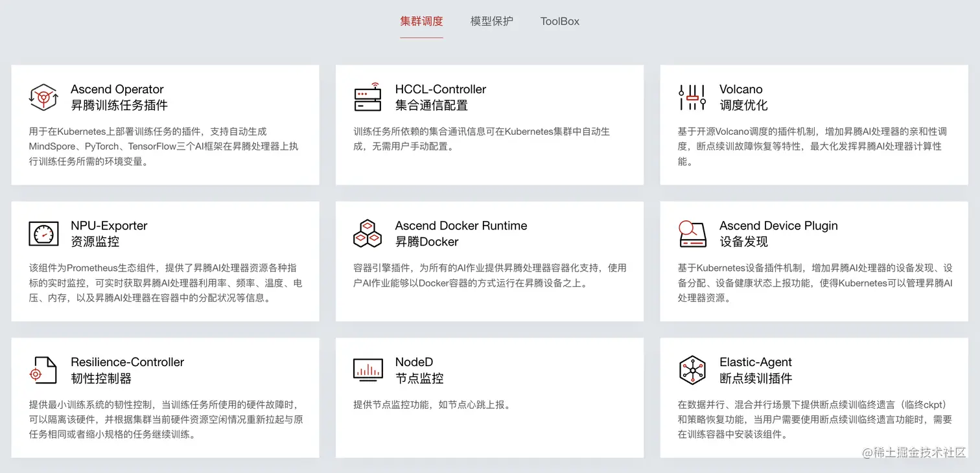
Task: Switch to the 集群调度 tab
Action: pyautogui.click(x=421, y=21)
